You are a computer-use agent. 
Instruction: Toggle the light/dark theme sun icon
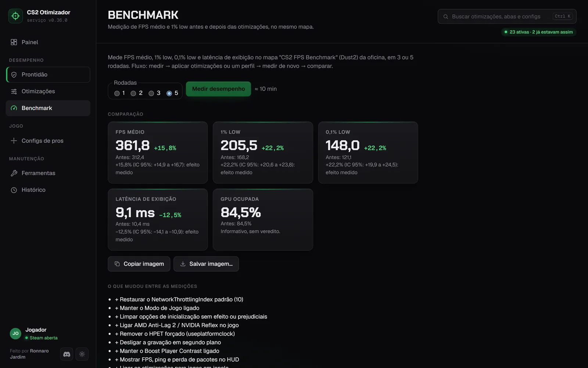(x=82, y=354)
